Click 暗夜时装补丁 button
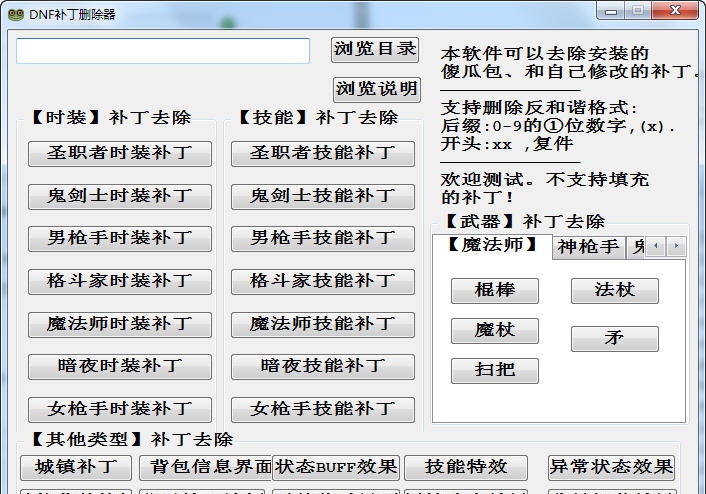This screenshot has height=494, width=706. coord(120,367)
